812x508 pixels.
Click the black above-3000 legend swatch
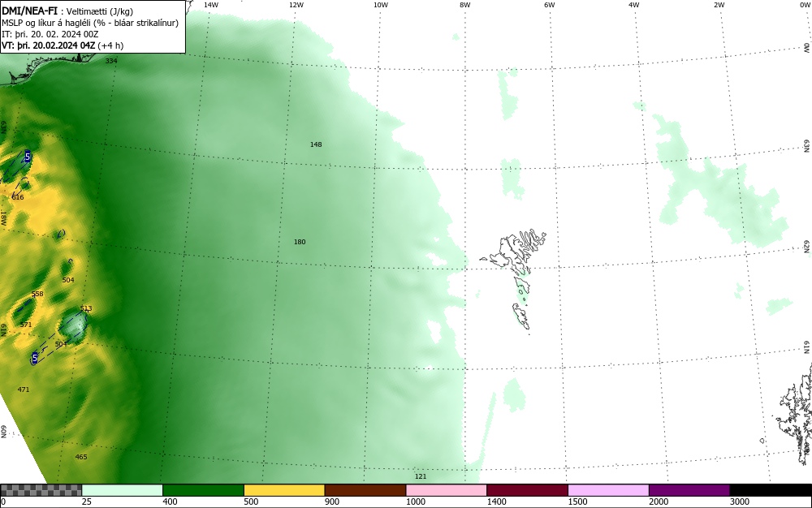click(x=771, y=490)
